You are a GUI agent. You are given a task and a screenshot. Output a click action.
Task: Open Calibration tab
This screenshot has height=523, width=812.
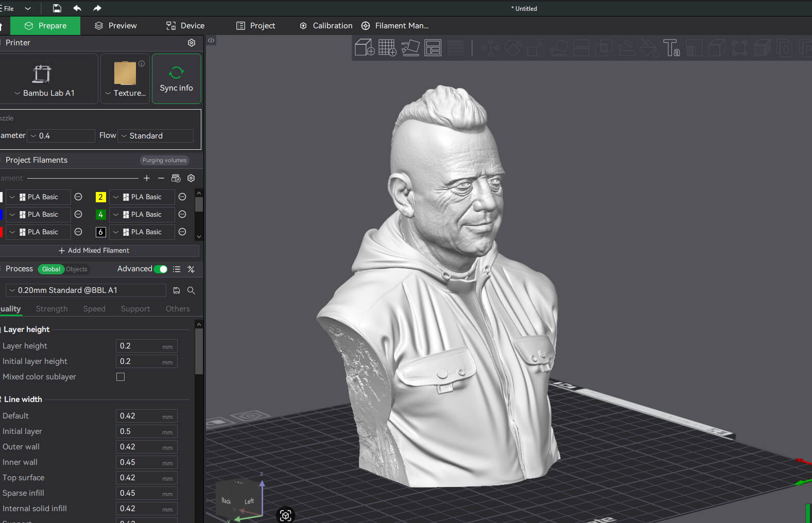click(326, 26)
